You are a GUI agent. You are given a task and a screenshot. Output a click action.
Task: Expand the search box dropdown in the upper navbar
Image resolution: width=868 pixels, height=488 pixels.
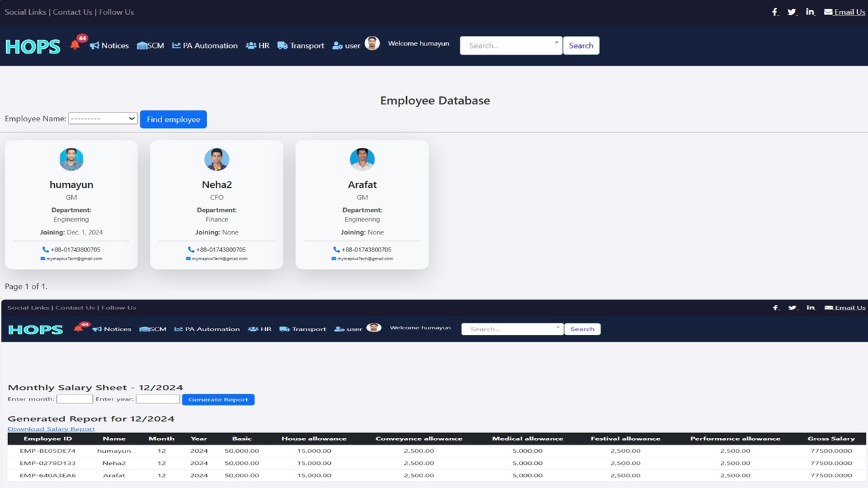(x=557, y=43)
